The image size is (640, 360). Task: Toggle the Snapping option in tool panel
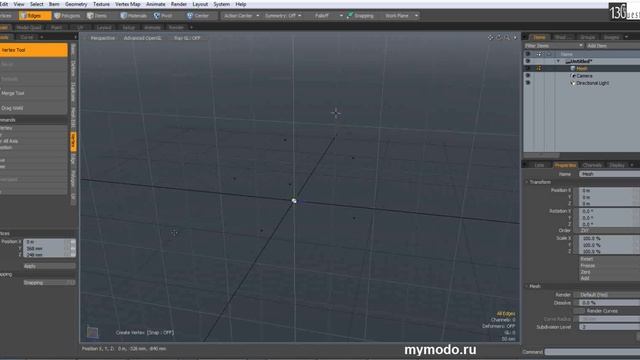[49, 282]
